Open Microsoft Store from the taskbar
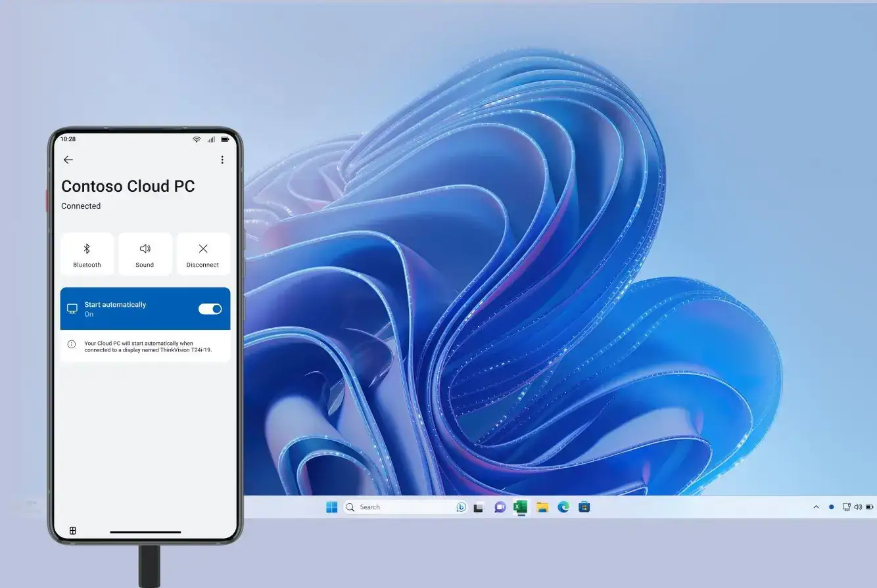Screen dimensions: 877x588 coord(584,507)
